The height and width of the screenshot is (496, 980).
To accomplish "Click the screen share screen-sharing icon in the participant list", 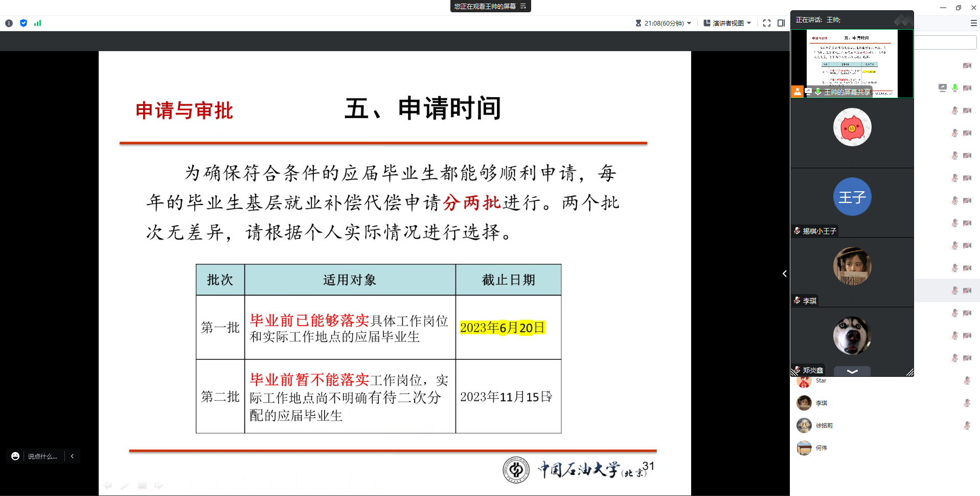I will click(x=942, y=88).
